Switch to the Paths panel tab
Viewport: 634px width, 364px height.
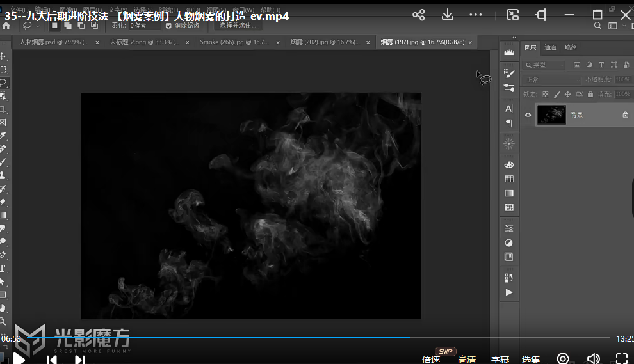[x=571, y=47]
